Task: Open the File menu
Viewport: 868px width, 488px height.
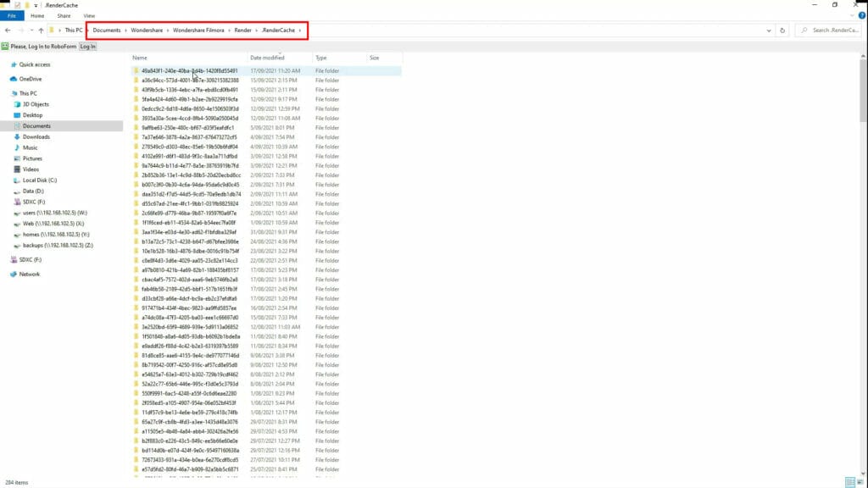Action: point(10,14)
